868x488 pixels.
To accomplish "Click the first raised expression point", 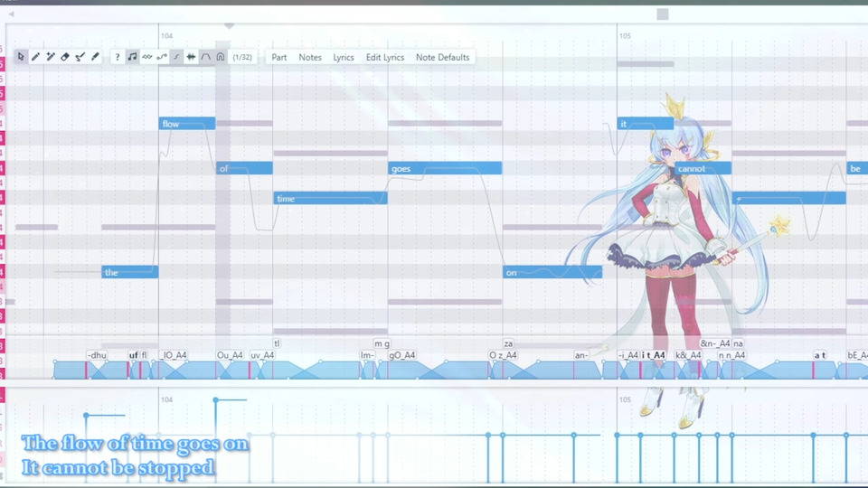I will (87, 415).
